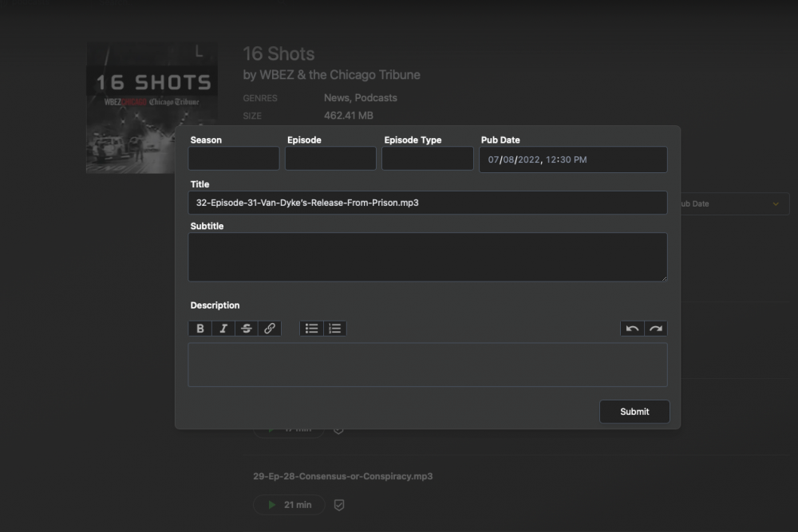The height and width of the screenshot is (532, 798).
Task: Click the author WBEZ & the Chicago Tribune
Action: [x=340, y=75]
